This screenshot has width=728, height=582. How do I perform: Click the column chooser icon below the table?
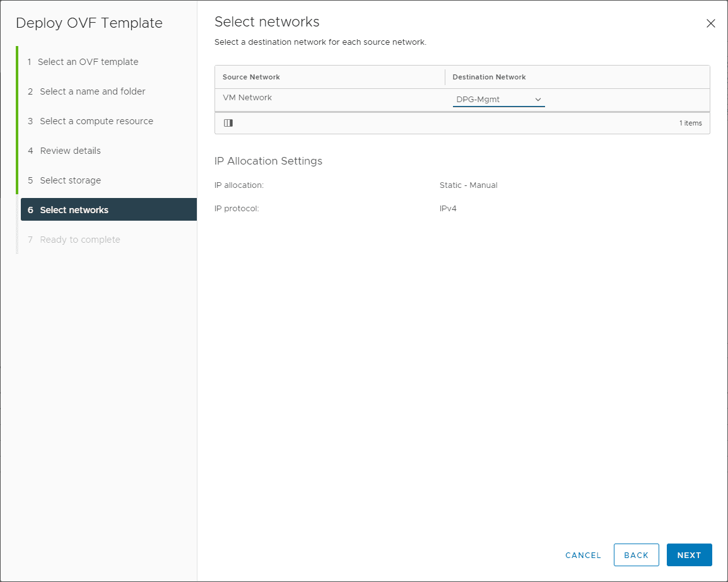point(228,123)
